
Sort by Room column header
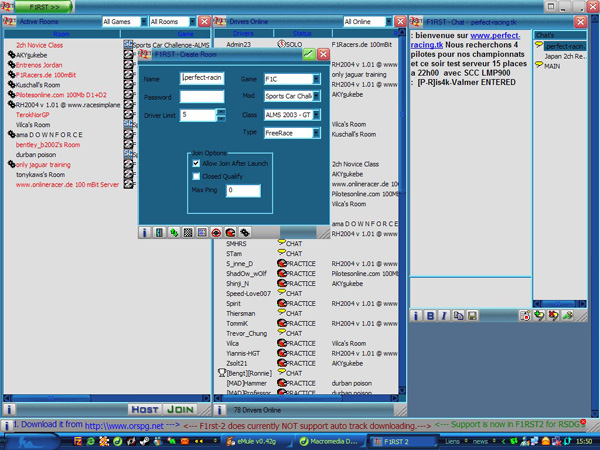[62, 34]
